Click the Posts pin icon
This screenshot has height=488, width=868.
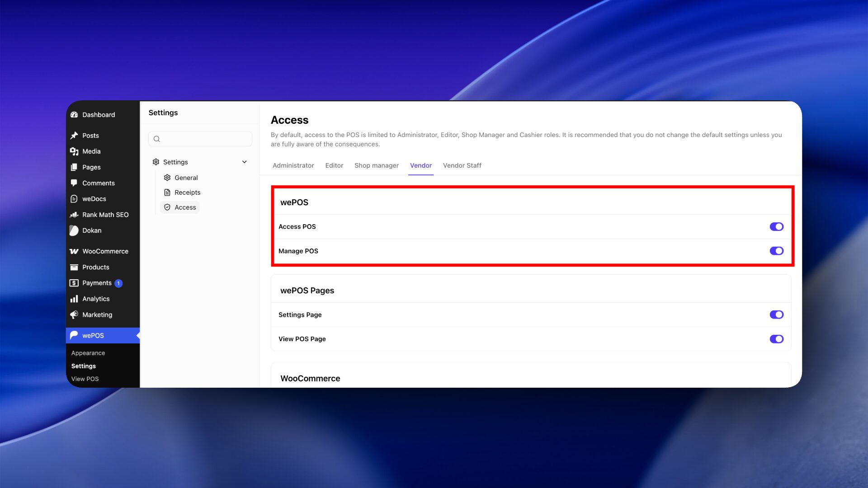pyautogui.click(x=74, y=136)
